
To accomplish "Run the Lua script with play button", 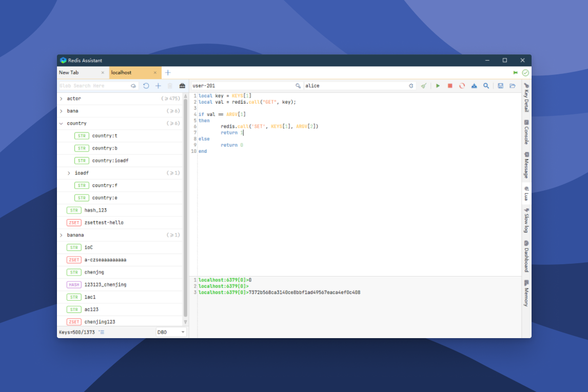I will [x=438, y=86].
